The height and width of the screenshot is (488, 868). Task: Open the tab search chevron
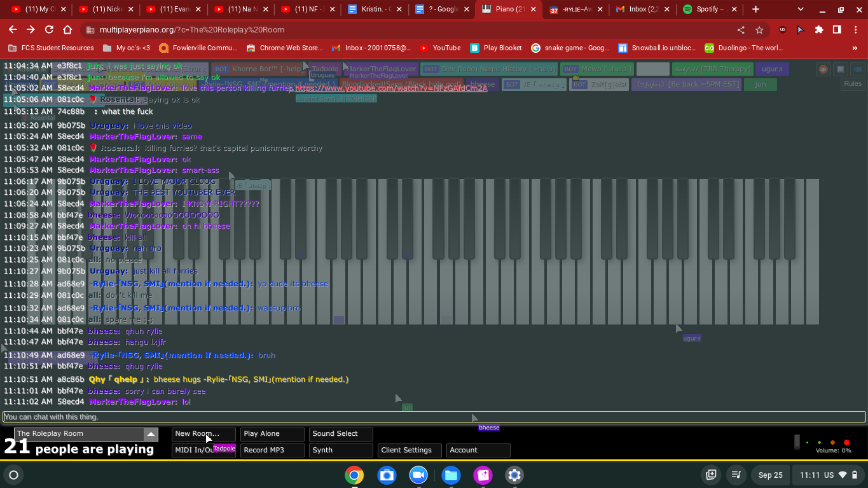tap(800, 10)
